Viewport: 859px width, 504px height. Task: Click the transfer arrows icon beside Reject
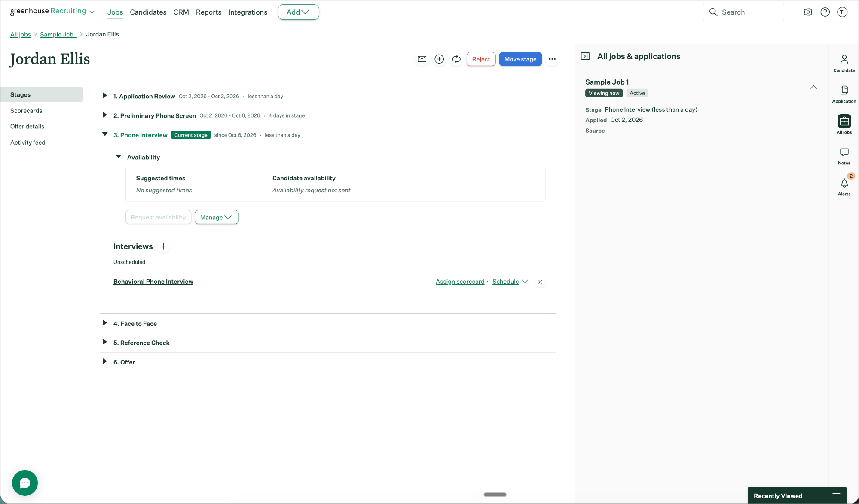[x=456, y=59]
